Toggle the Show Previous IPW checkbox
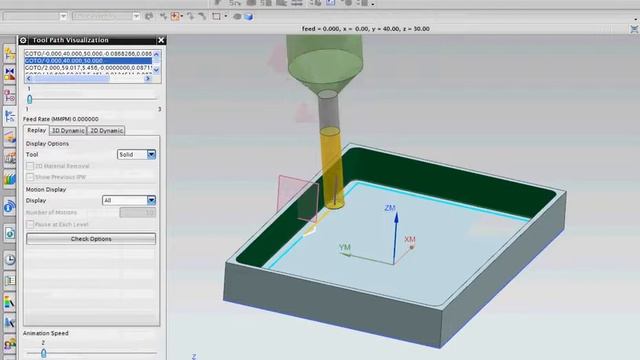This screenshot has height=360, width=640. pyautogui.click(x=30, y=177)
